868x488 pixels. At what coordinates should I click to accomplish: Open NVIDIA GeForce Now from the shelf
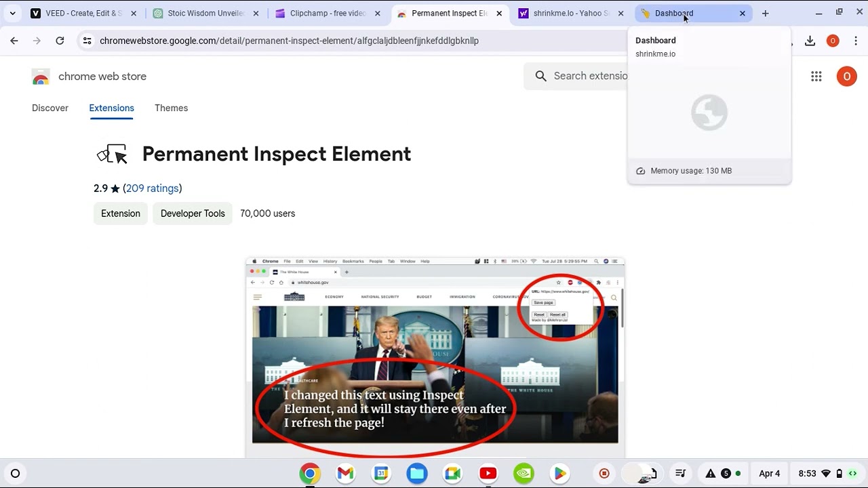[524, 474]
